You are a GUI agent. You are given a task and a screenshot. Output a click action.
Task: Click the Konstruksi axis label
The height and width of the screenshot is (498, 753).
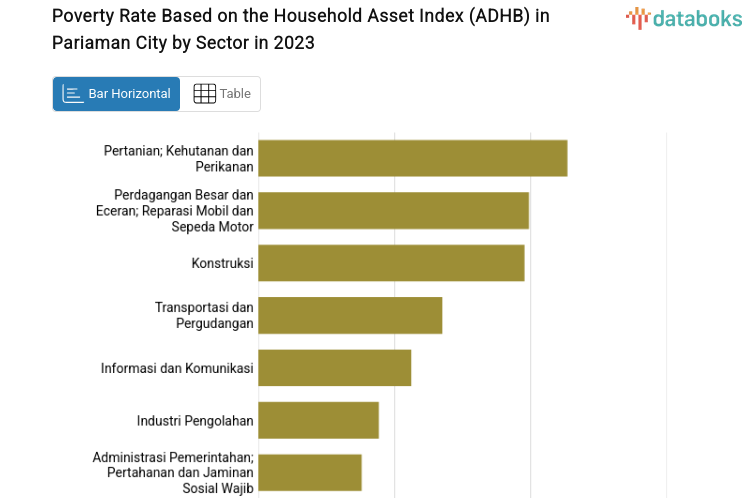point(222,263)
